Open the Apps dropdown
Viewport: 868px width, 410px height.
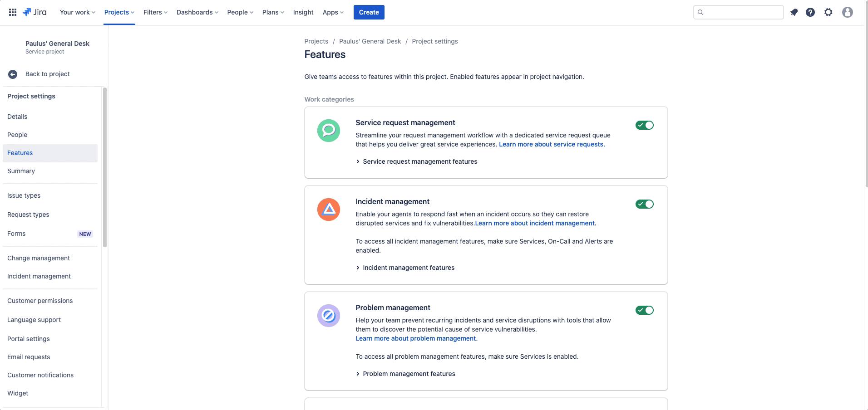[333, 12]
